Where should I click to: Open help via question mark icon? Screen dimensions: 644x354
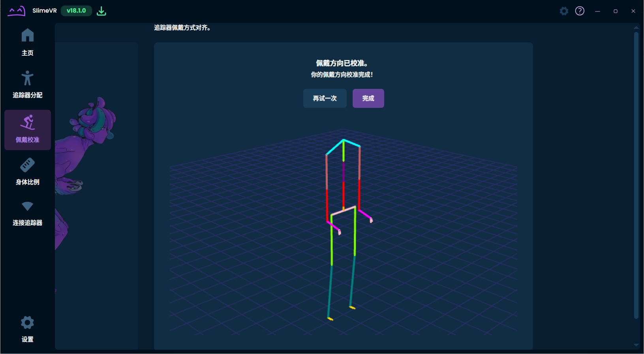(580, 11)
